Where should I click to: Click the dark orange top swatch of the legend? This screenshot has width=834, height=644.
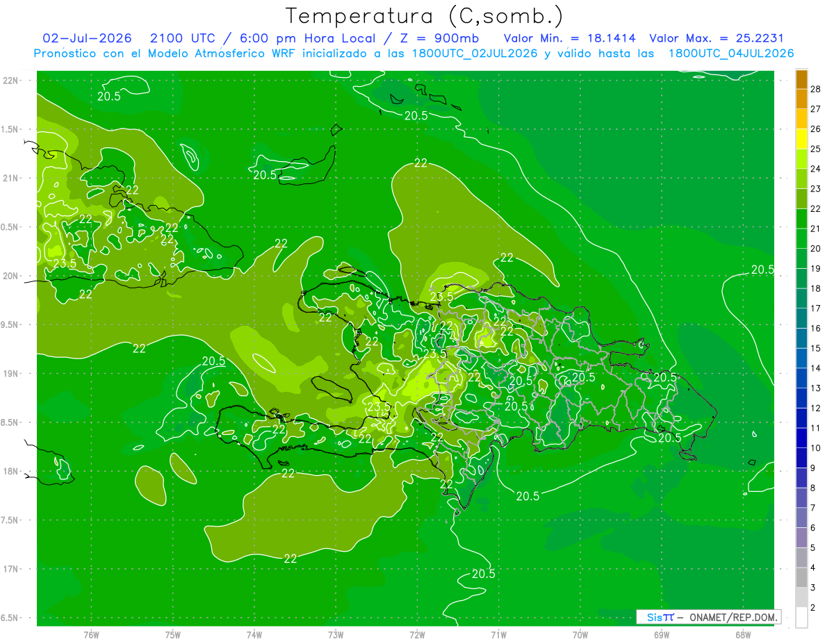click(x=801, y=79)
